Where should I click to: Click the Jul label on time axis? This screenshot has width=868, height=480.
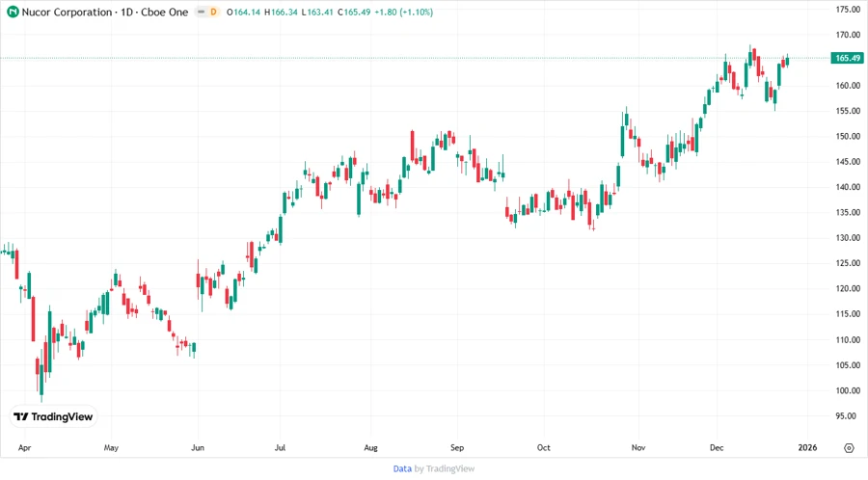(x=280, y=447)
